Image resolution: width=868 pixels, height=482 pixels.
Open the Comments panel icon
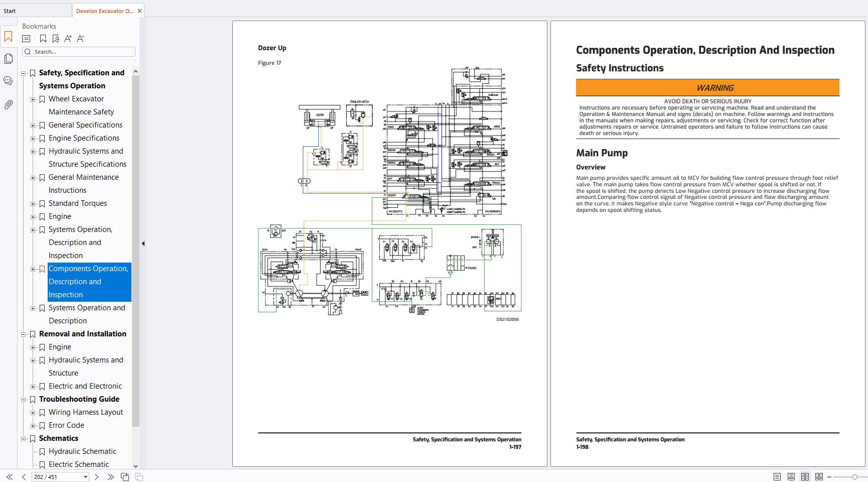coord(8,81)
